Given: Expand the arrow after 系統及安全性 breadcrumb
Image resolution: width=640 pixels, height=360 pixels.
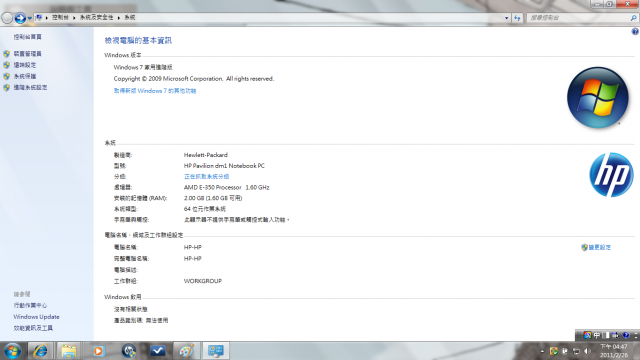Looking at the screenshot, I should click(x=119, y=18).
